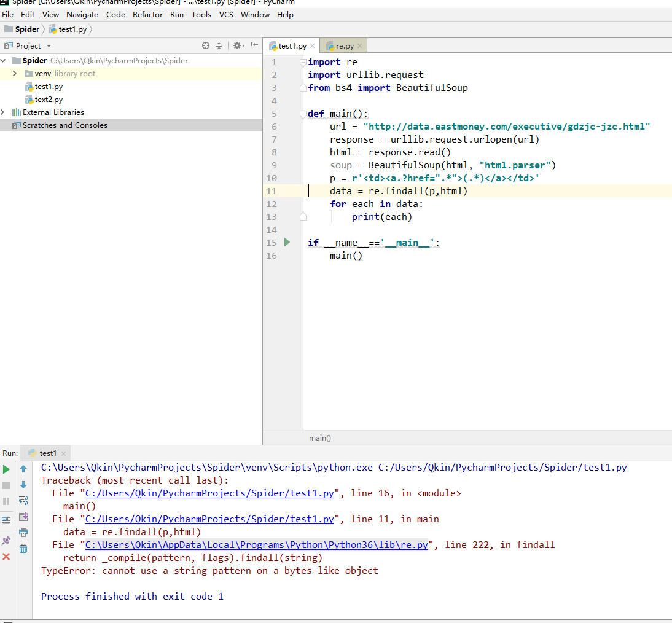Screen dimensions: 672x623
Task: Click the Collapse All icon in Project panel
Action: click(x=219, y=45)
